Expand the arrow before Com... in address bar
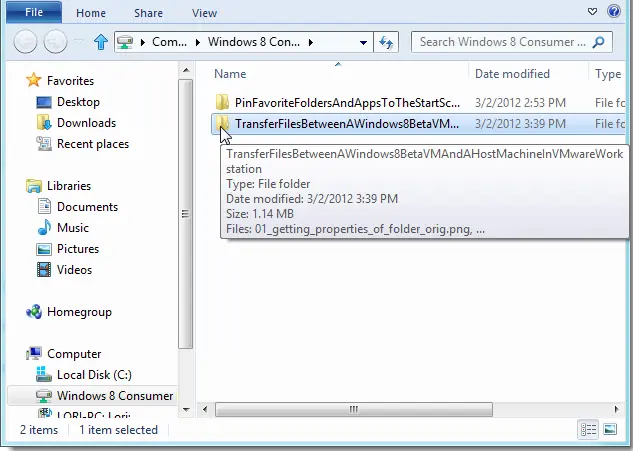 coord(143,42)
